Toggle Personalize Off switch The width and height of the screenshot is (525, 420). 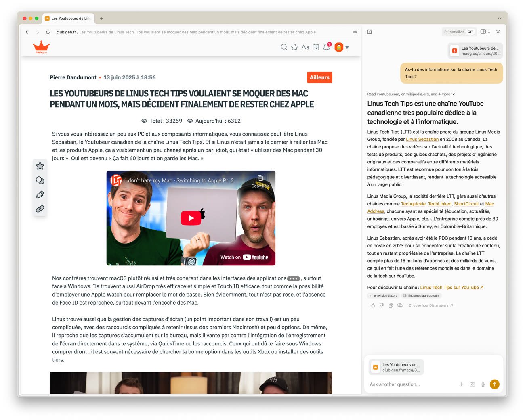pos(459,32)
